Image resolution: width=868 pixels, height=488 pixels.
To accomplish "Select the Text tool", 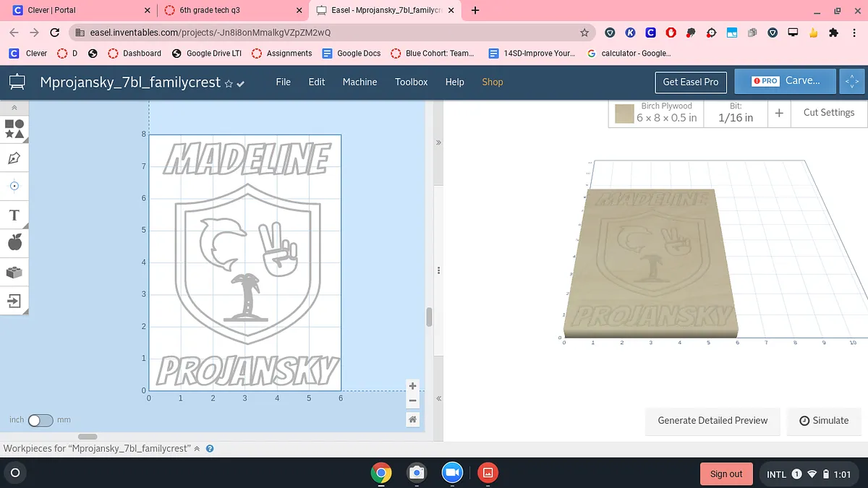I will (x=14, y=215).
